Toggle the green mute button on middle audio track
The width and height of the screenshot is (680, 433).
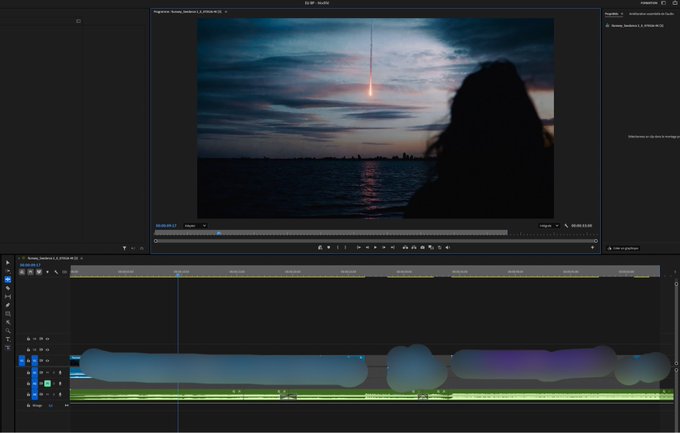(48, 384)
